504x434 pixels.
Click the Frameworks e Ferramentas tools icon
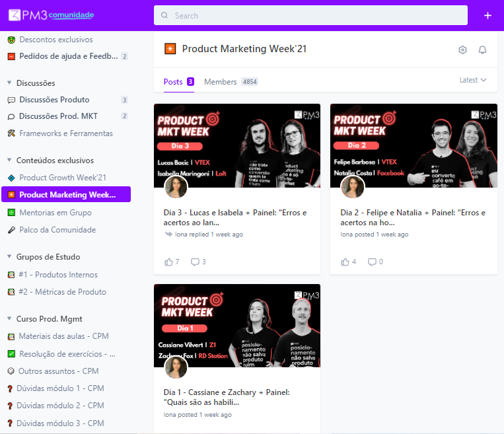click(x=11, y=133)
